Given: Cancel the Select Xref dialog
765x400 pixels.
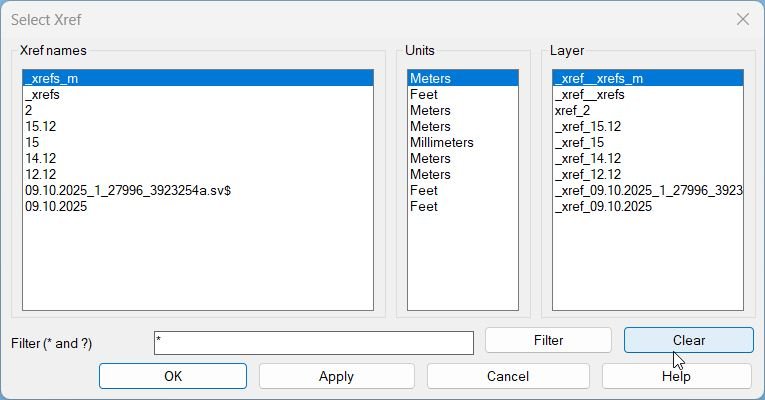Looking at the screenshot, I should pyautogui.click(x=507, y=376).
